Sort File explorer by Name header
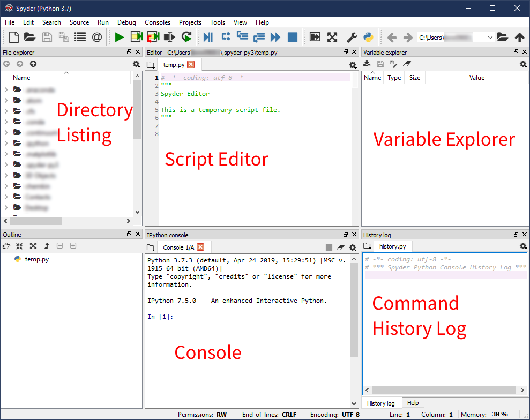 click(x=66, y=77)
